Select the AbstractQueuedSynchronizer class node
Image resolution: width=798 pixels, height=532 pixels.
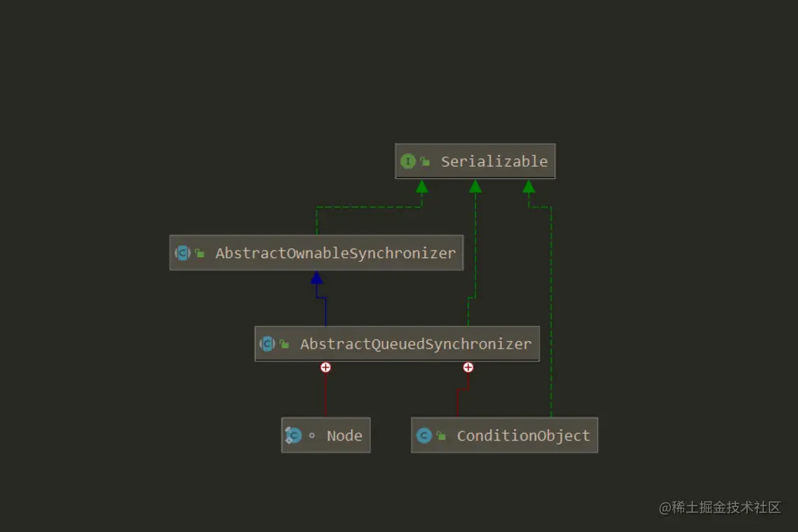pyautogui.click(x=397, y=344)
